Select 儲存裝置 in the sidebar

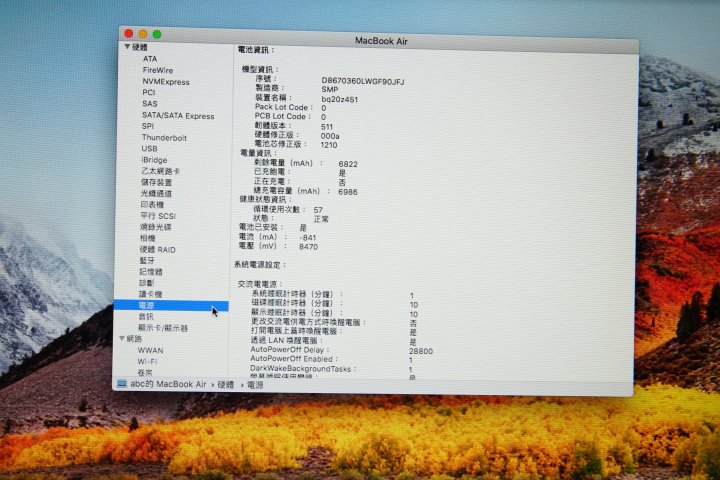click(x=156, y=182)
